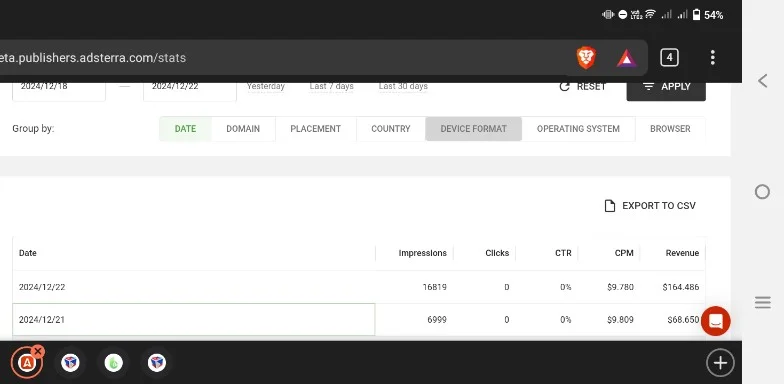Open Brave Rewards triangle icon
Screen dimensions: 784x384
click(x=626, y=58)
